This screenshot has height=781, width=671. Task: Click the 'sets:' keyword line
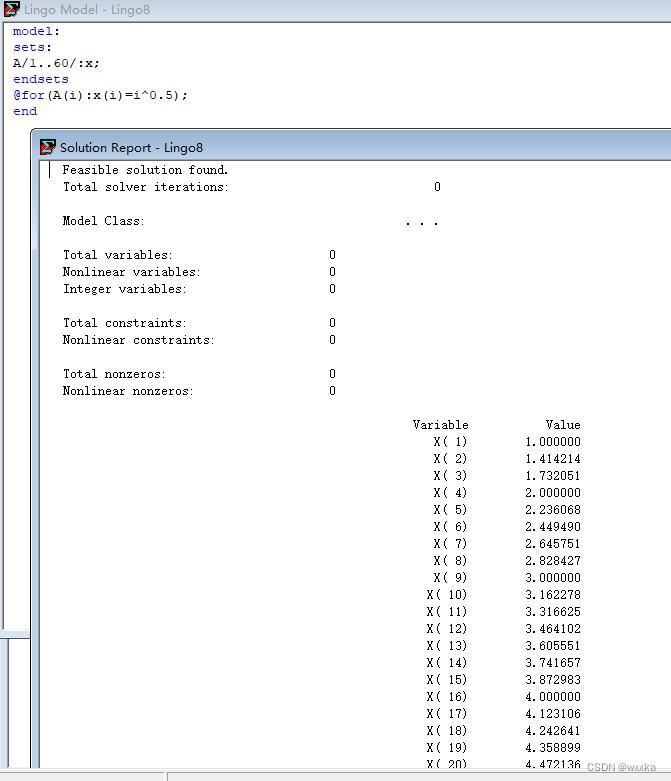(x=32, y=47)
